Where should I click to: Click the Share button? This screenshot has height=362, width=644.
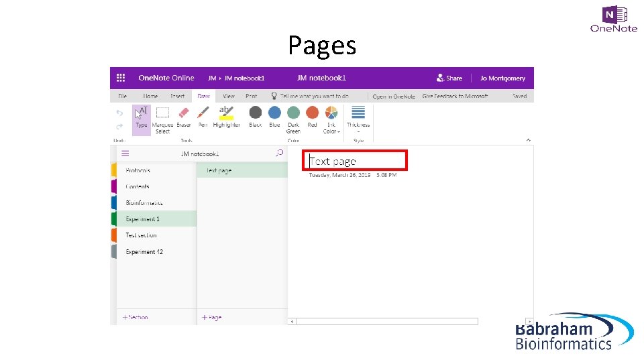tap(449, 78)
